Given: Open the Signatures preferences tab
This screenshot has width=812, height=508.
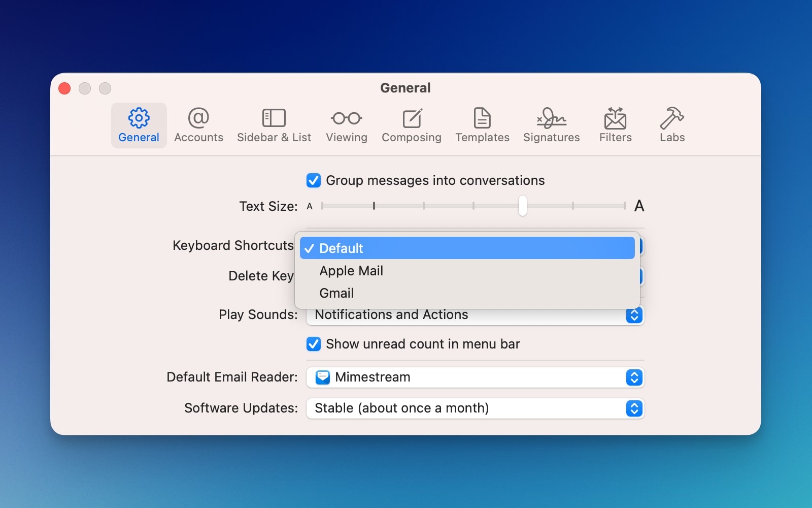Looking at the screenshot, I should point(552,125).
